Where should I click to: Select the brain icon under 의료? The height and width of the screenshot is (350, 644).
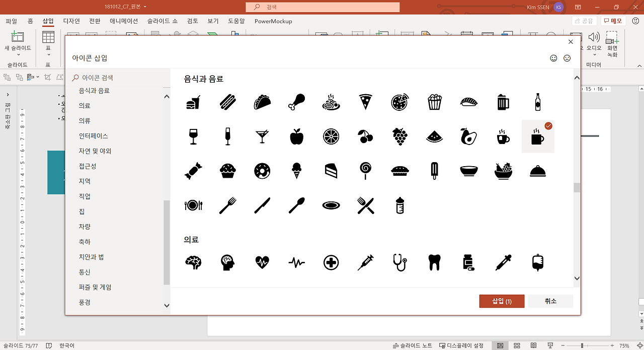(x=193, y=262)
